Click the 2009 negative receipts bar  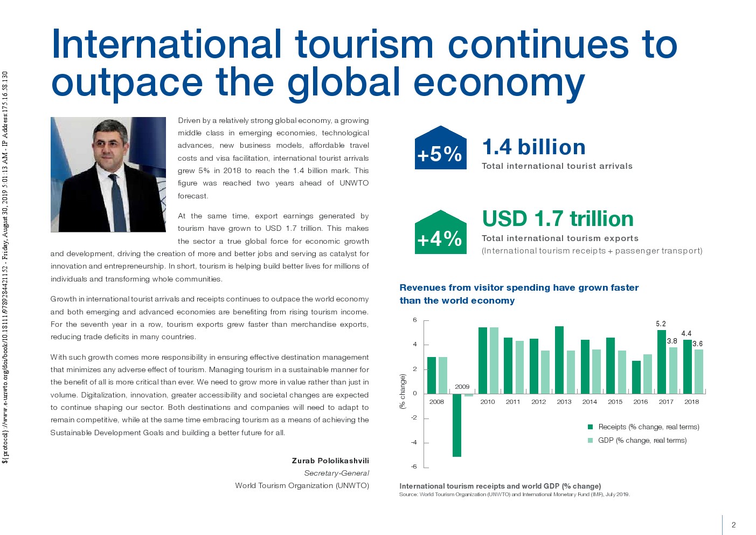click(456, 425)
